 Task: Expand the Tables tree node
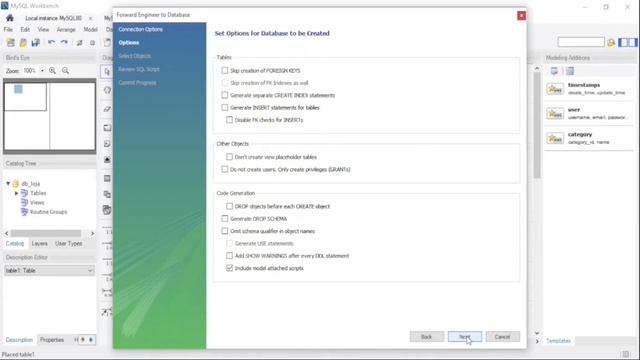point(16,193)
